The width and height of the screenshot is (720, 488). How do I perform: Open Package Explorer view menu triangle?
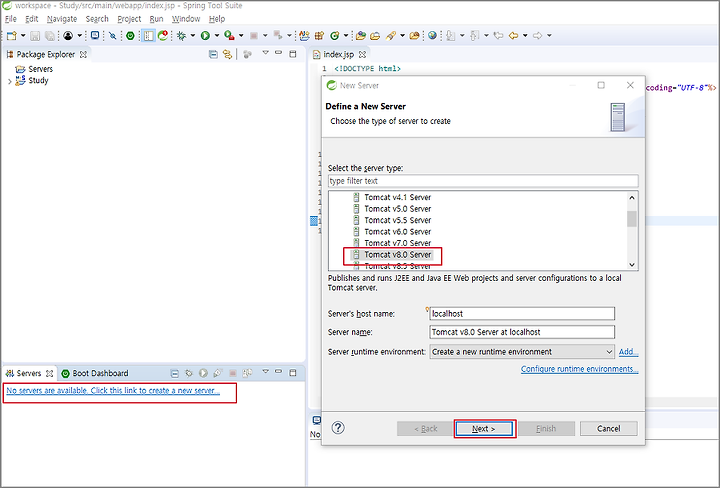click(x=265, y=53)
